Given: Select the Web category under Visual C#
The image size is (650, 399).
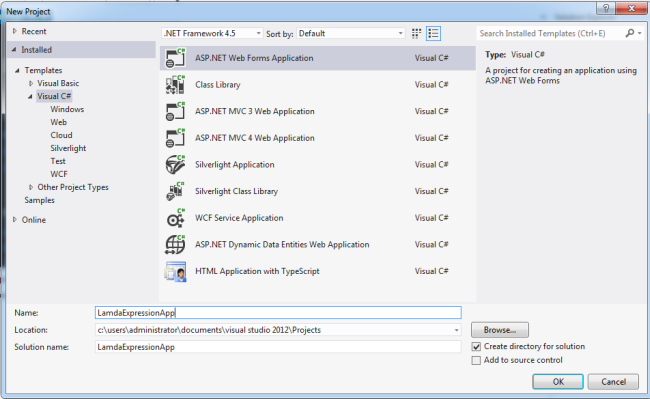Looking at the screenshot, I should (x=58, y=122).
